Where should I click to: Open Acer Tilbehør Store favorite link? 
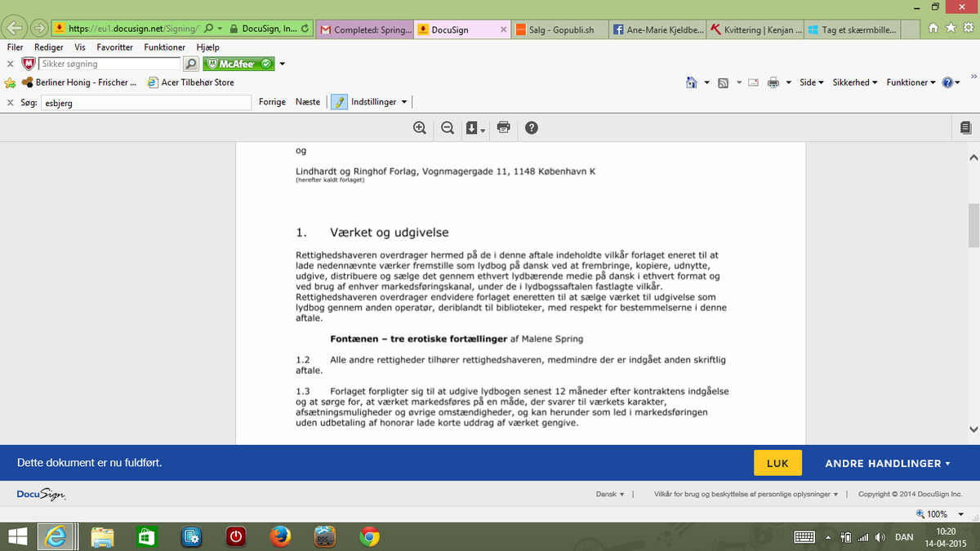click(x=190, y=82)
